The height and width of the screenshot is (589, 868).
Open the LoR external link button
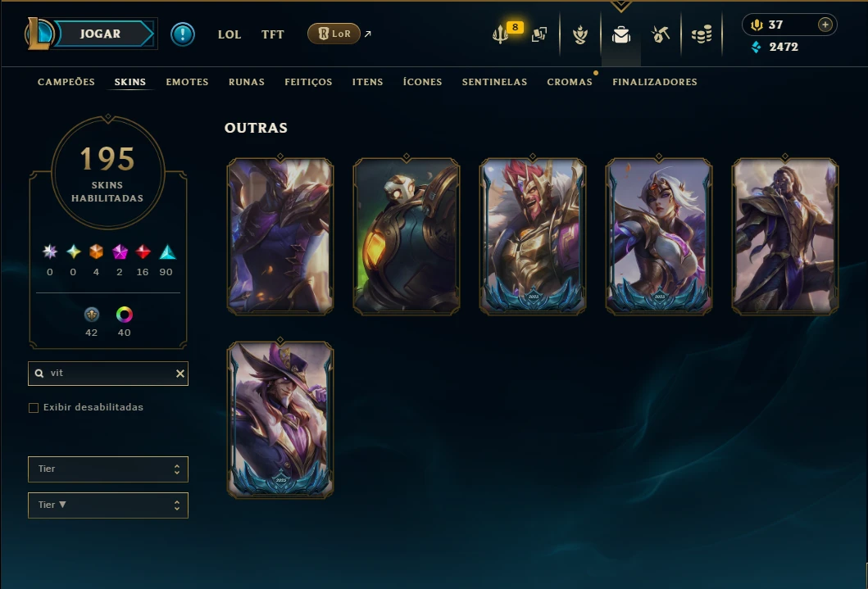334,34
